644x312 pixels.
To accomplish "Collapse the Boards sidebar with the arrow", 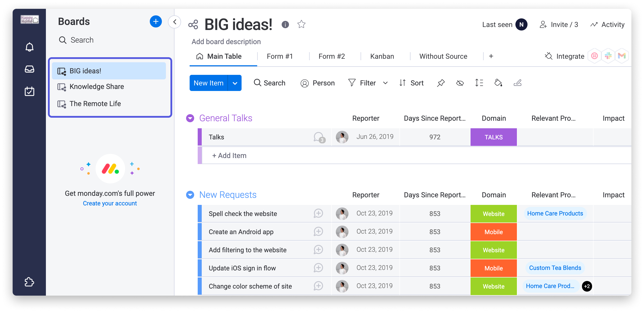I will click(174, 22).
